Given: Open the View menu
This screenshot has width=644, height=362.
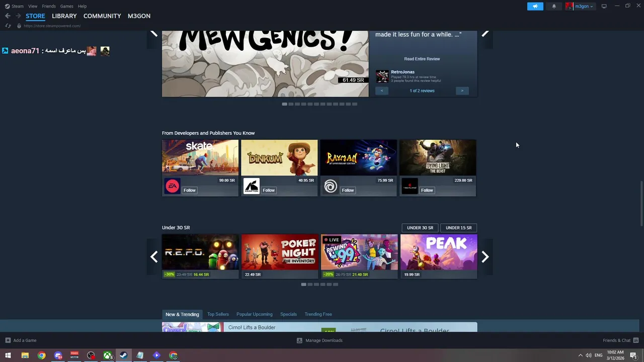Looking at the screenshot, I should pyautogui.click(x=33, y=6).
